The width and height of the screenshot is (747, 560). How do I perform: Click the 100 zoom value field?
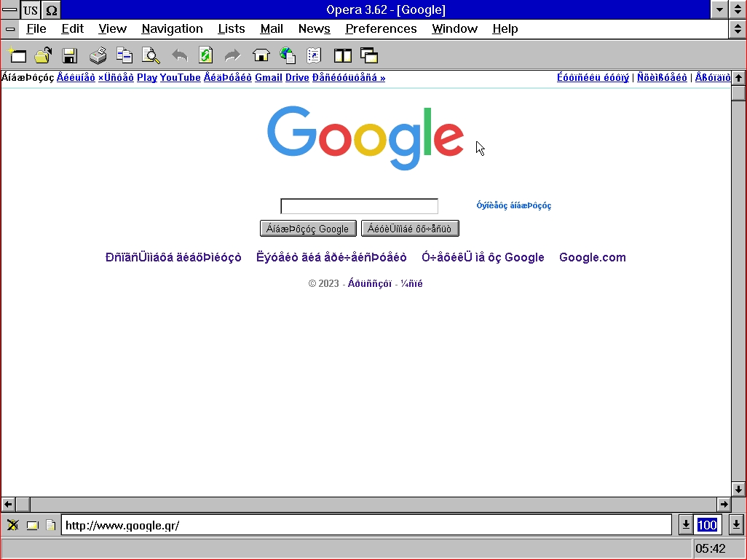click(x=707, y=525)
